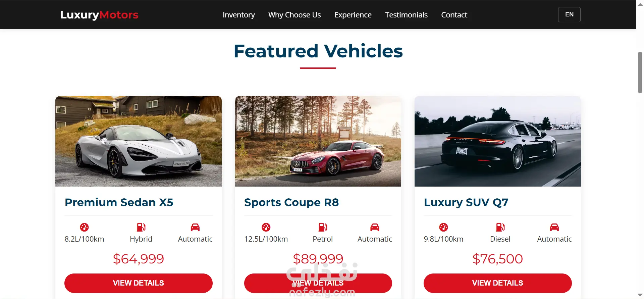Toggle the EN language switcher
This screenshot has width=644, height=299.
click(569, 14)
